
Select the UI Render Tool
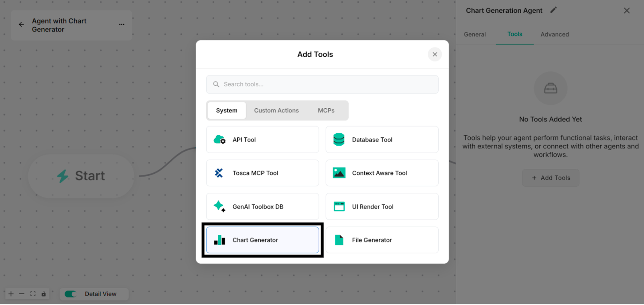382,207
